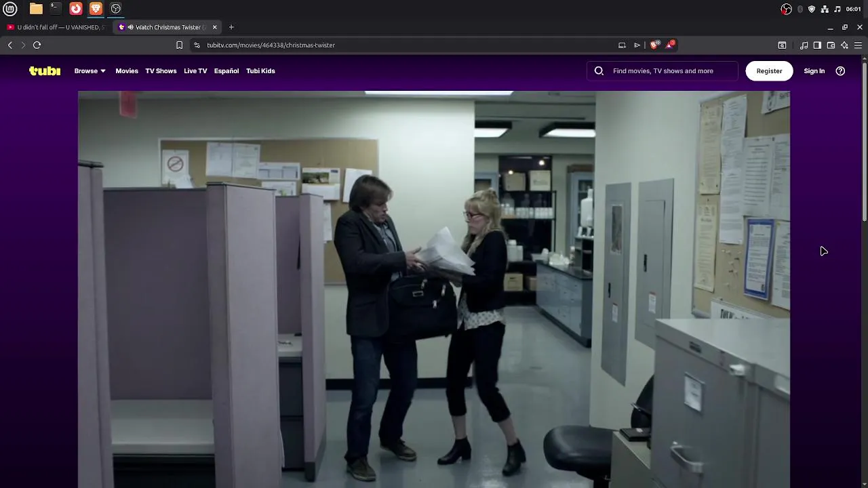The height and width of the screenshot is (488, 868).
Task: Open the Brave Shields lion icon
Action: click(654, 45)
